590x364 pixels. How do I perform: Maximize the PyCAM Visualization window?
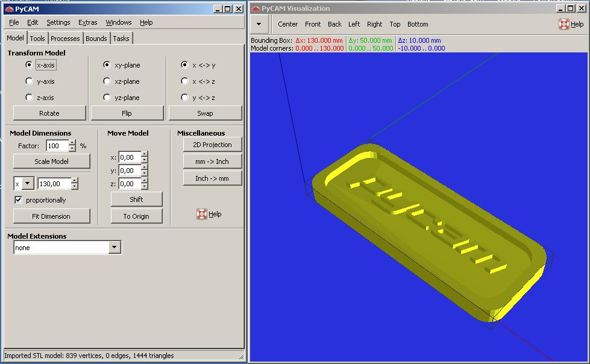click(571, 8)
